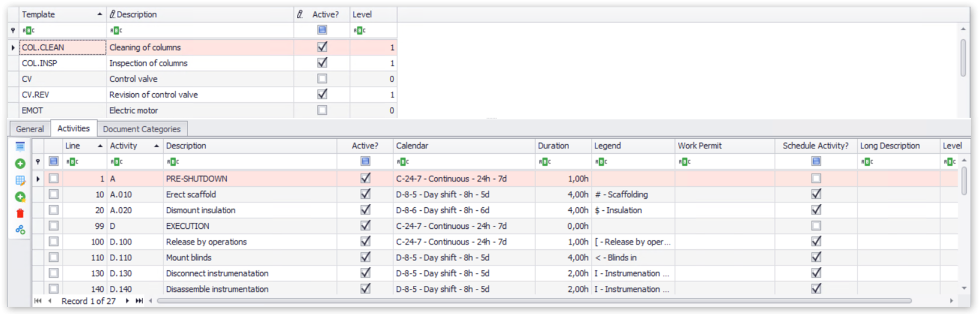Image resolution: width=980 pixels, height=314 pixels.
Task: Click the blue linked circles icon
Action: click(x=20, y=229)
